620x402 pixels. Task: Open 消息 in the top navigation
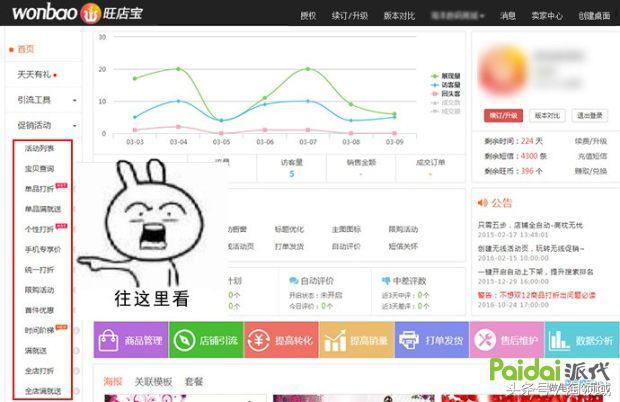pyautogui.click(x=508, y=16)
